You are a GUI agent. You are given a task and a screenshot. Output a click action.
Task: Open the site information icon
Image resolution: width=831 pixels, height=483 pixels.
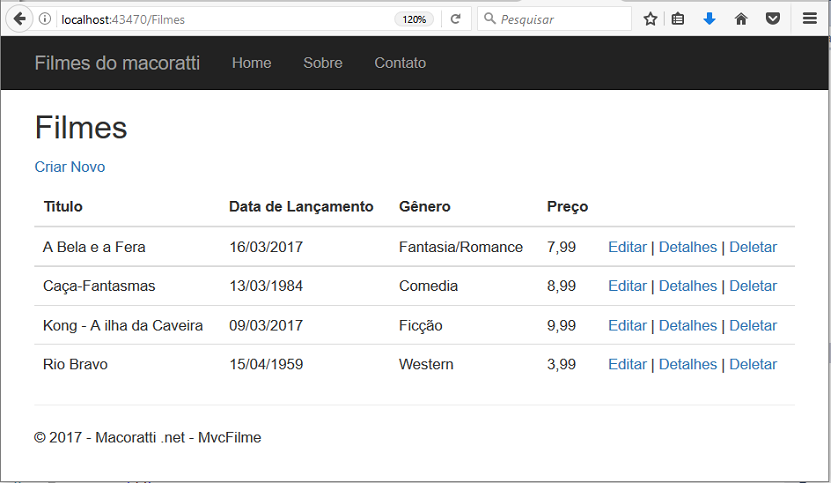tap(45, 19)
